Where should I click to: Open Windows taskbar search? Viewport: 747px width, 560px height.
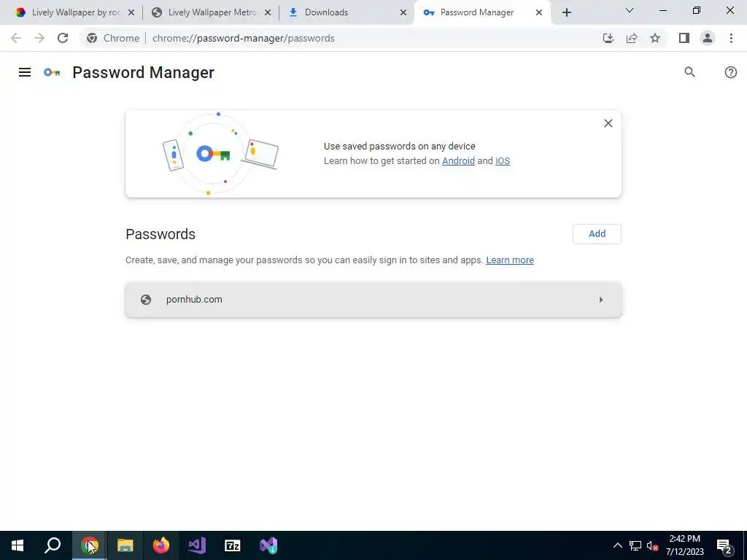tap(53, 545)
